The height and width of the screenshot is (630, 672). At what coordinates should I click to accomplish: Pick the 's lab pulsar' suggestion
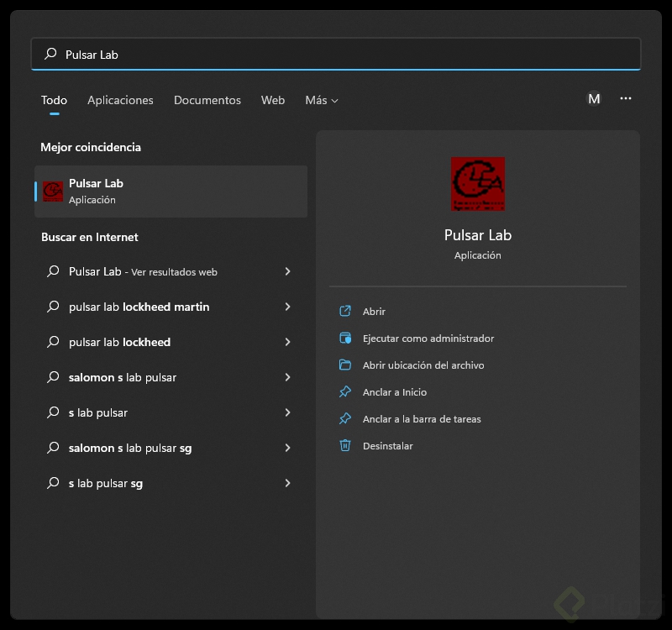98,412
